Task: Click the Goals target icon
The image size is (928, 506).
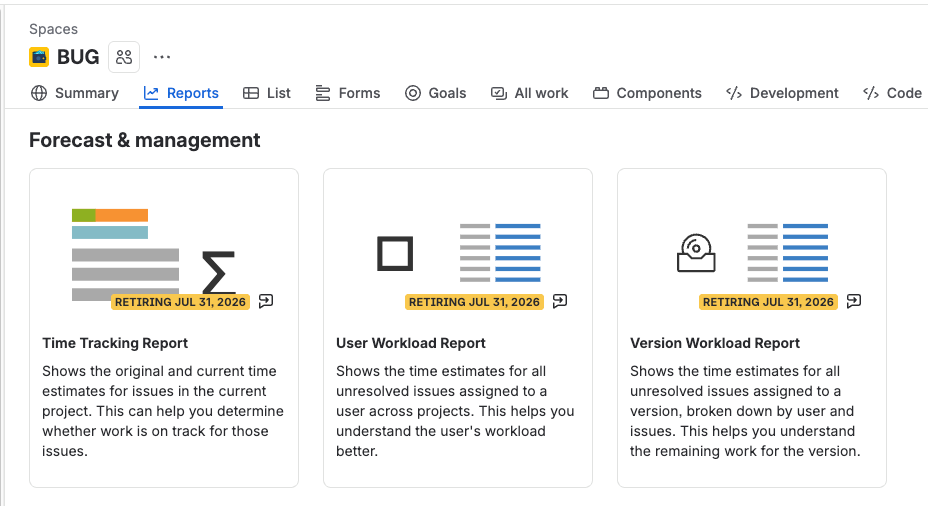Action: pyautogui.click(x=413, y=94)
